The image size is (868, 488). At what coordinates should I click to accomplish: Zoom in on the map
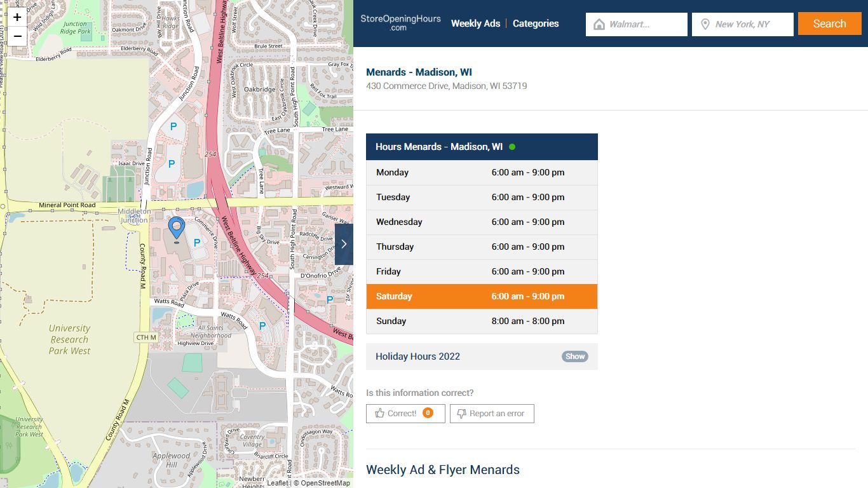(x=17, y=18)
